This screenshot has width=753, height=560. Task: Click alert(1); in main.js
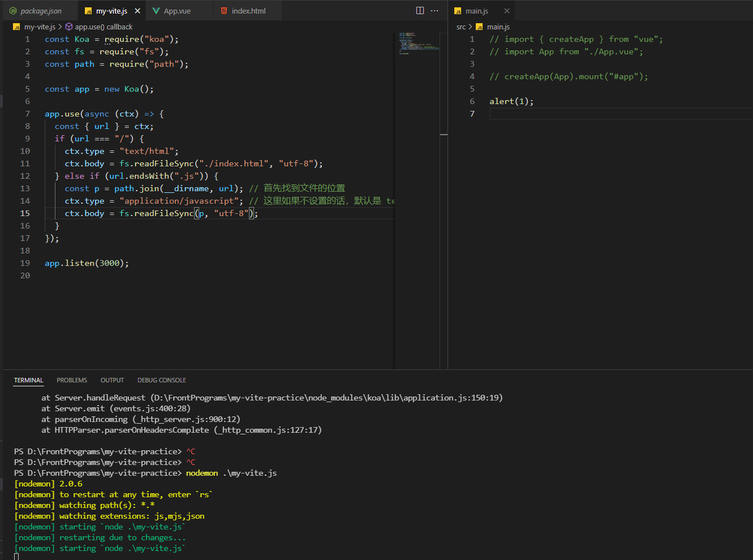511,101
